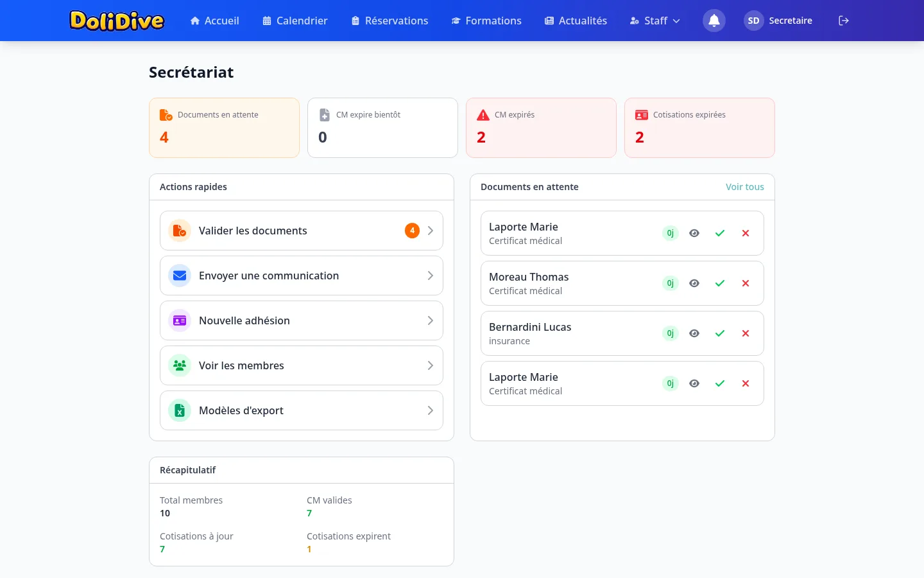Open the Actualités section
Image resolution: width=924 pixels, height=578 pixels.
pyautogui.click(x=576, y=21)
